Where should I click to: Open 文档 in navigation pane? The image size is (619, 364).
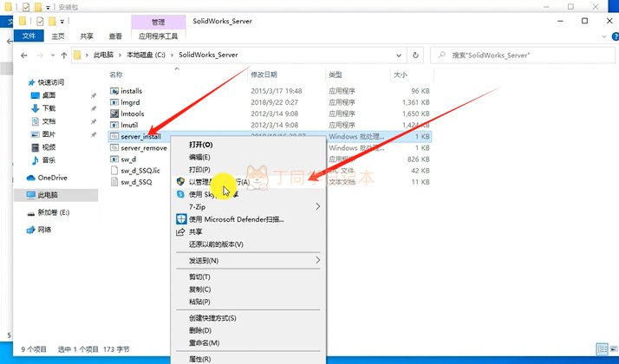(x=49, y=121)
